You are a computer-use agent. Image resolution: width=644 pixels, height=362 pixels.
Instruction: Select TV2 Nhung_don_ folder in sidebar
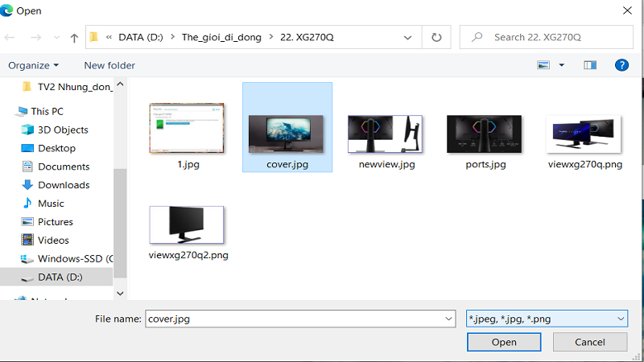(67, 87)
